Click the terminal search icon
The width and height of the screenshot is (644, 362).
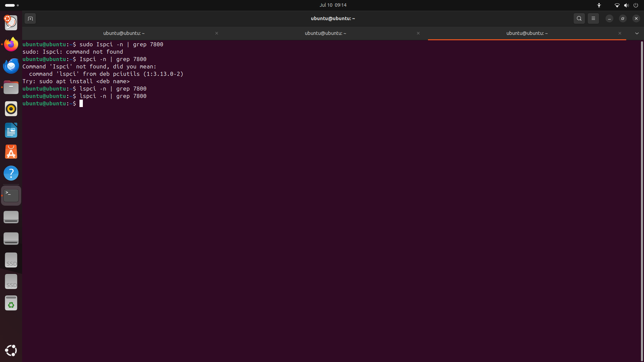tap(579, 18)
